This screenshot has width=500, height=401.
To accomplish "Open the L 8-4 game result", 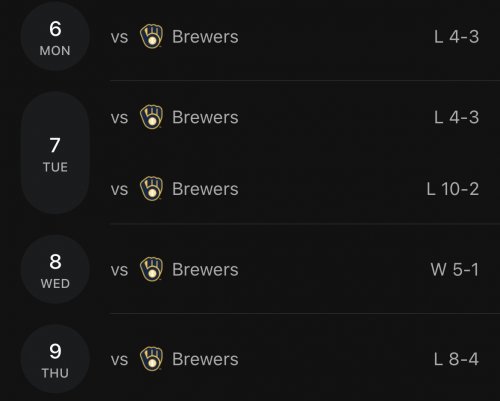I will 456,359.
